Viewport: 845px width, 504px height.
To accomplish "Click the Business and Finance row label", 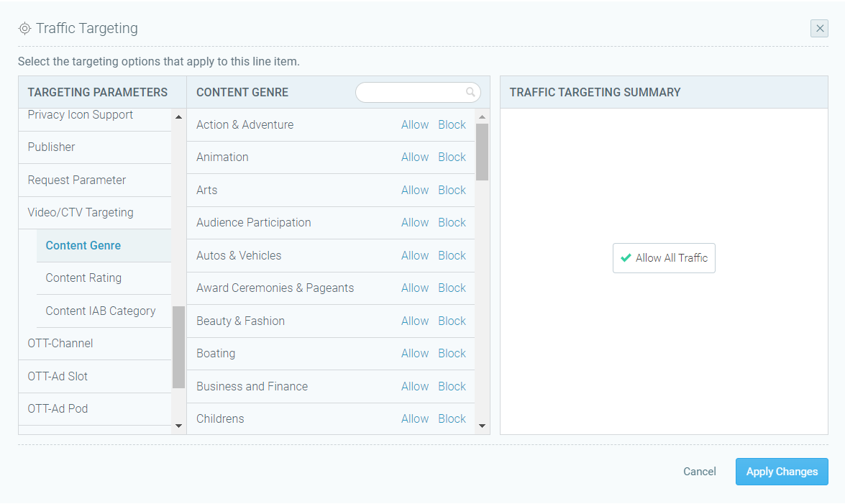I will tap(252, 387).
